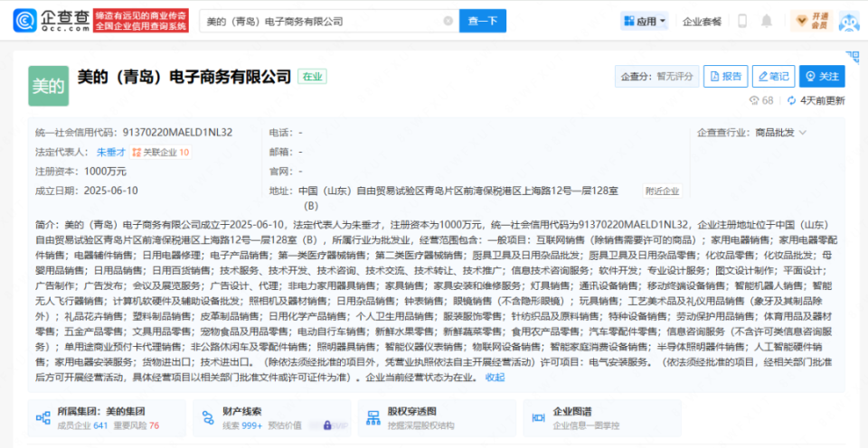868x448 pixels.
Task: Click the 笔记 notes button
Action: (x=773, y=77)
